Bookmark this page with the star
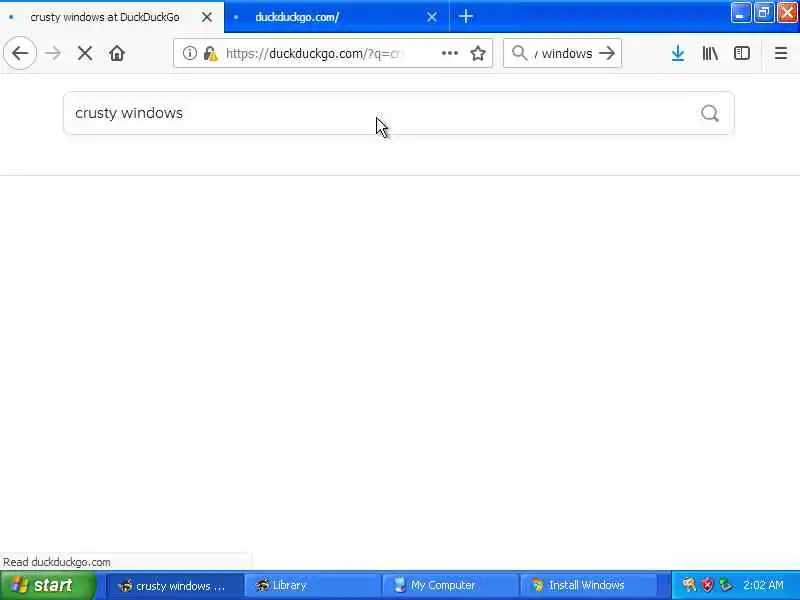The width and height of the screenshot is (800, 600). (x=478, y=53)
